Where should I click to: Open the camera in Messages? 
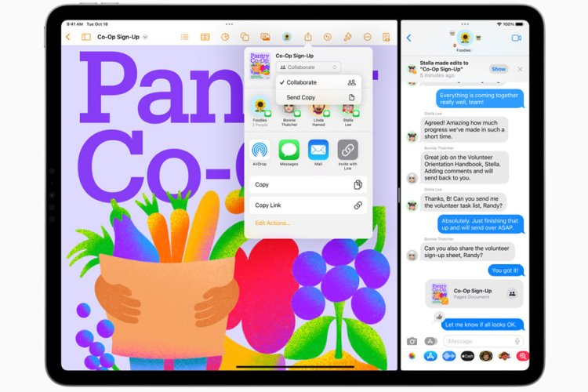pyautogui.click(x=412, y=341)
